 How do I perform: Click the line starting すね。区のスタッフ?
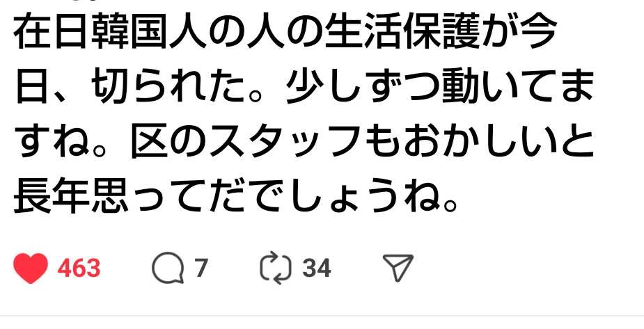pyautogui.click(x=306, y=143)
